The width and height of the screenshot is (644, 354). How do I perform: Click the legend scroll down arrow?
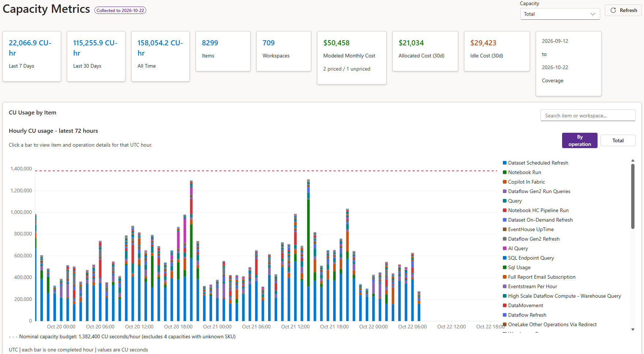(633, 329)
